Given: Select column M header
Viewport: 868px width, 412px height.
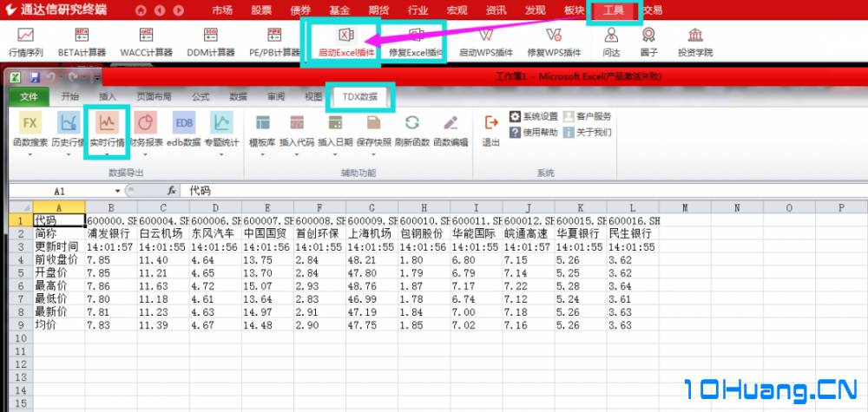Looking at the screenshot, I should tap(685, 207).
